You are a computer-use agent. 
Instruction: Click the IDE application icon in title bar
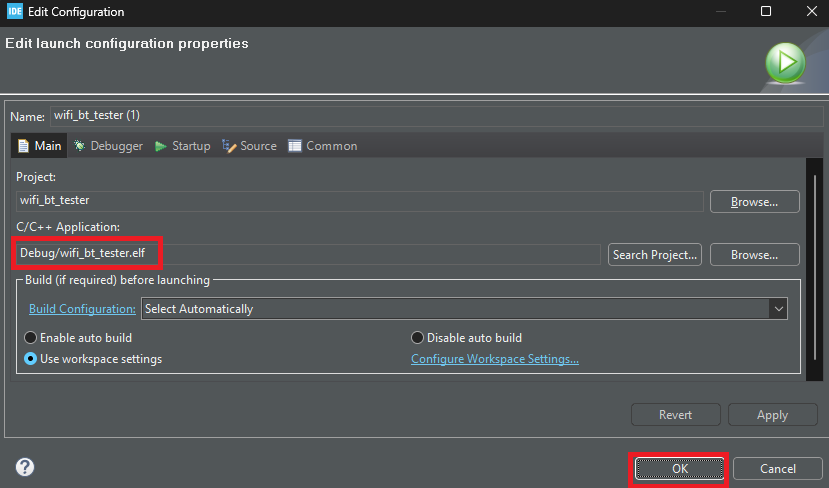13,12
